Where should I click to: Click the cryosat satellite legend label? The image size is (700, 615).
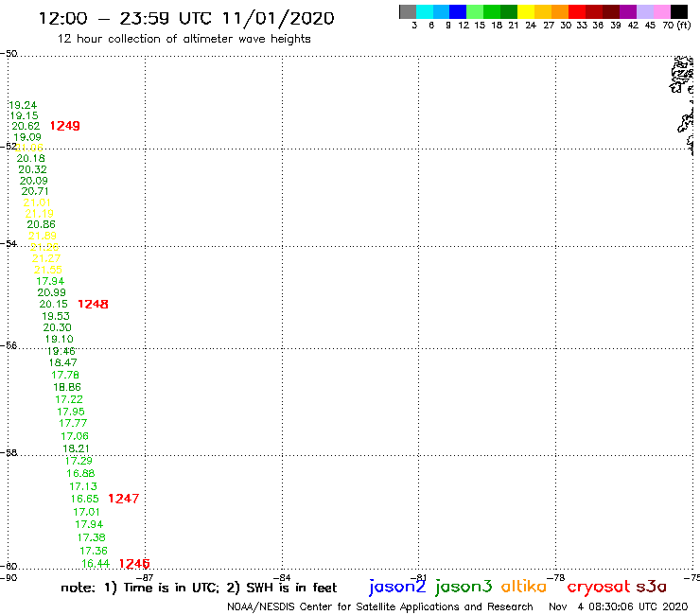(599, 587)
